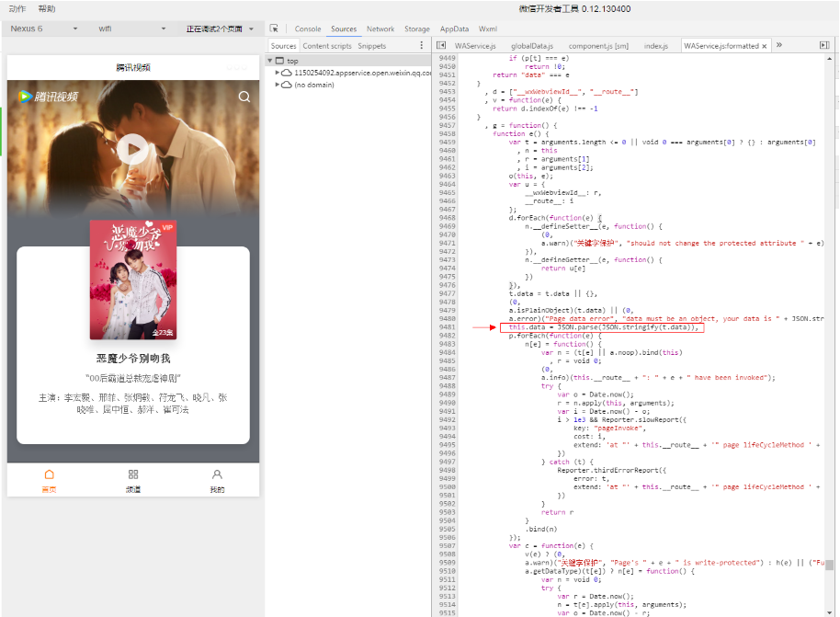This screenshot has width=840, height=617.
Task: Expand the (no domain) tree node
Action: [277, 85]
